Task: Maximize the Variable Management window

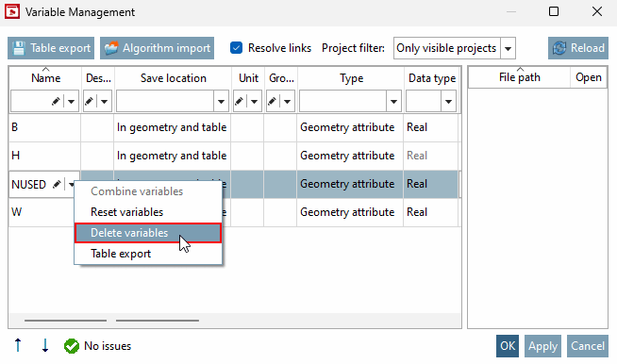Action: (x=554, y=11)
